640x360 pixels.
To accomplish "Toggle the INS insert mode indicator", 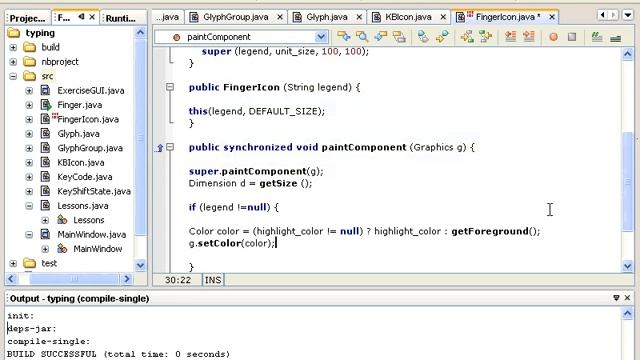I will [x=213, y=280].
